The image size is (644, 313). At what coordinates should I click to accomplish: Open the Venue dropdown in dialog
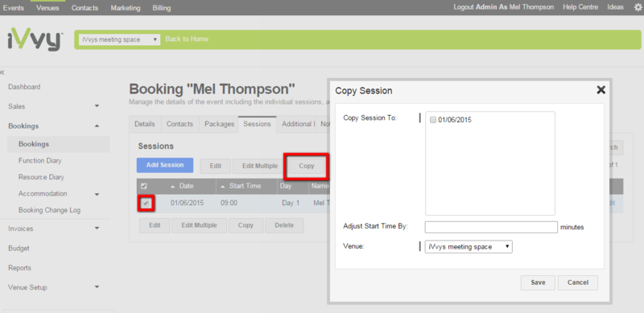click(469, 247)
